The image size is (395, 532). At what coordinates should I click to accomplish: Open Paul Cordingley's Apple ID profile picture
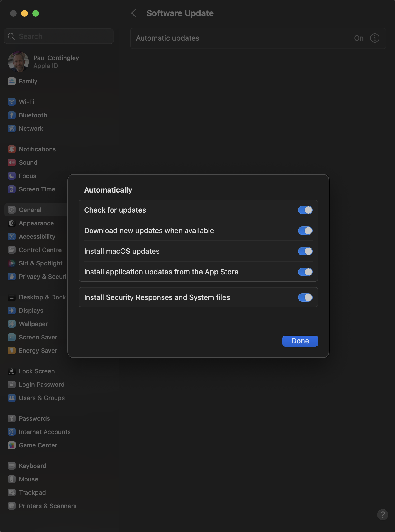[18, 62]
